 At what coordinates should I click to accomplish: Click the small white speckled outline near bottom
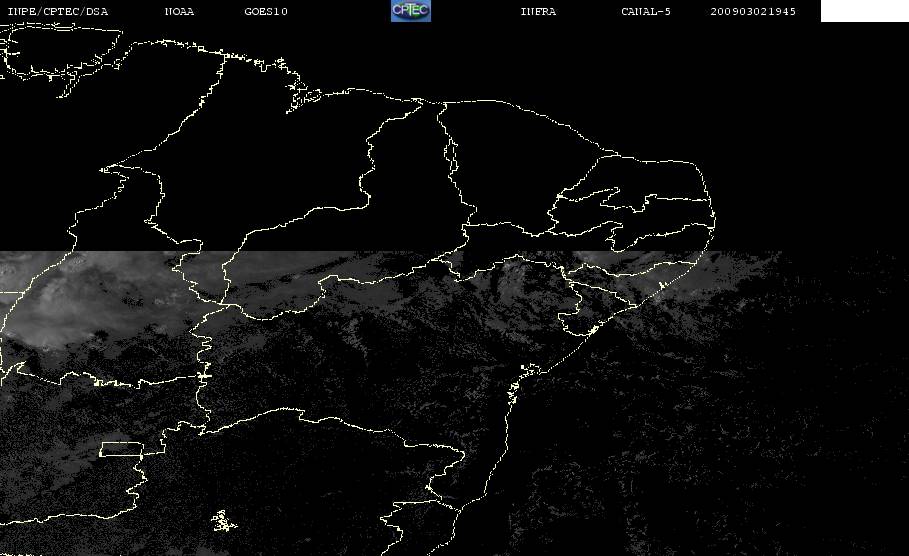[223, 521]
